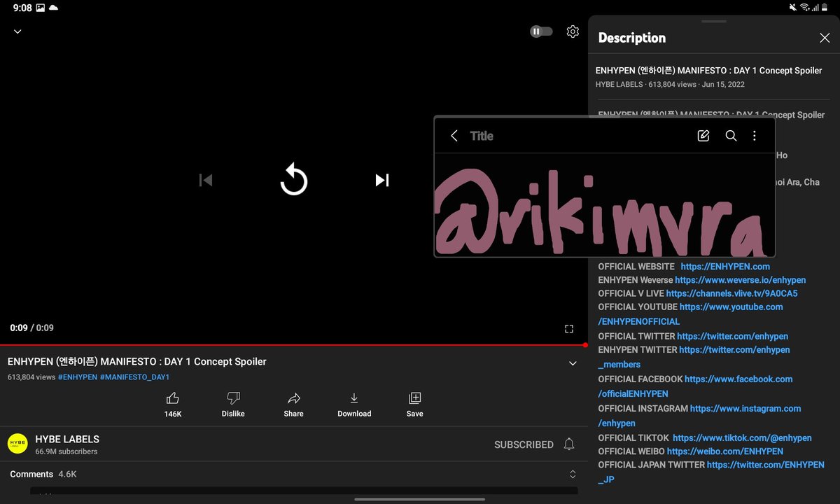Collapse the video player with down chevron

click(17, 31)
